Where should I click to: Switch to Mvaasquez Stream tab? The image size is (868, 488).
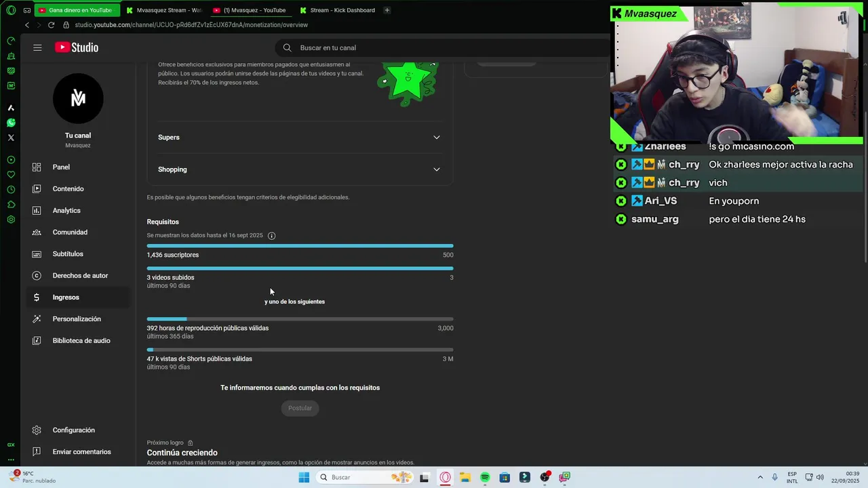click(164, 10)
